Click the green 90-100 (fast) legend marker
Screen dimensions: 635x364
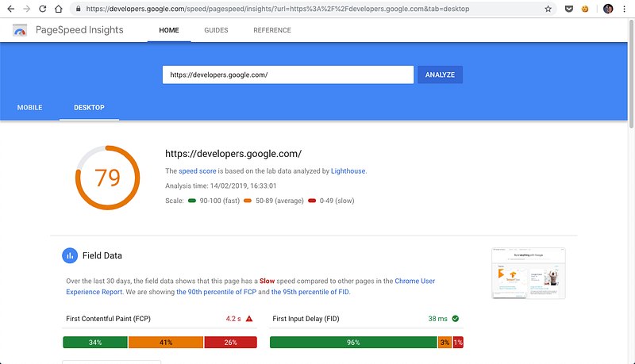click(x=192, y=201)
